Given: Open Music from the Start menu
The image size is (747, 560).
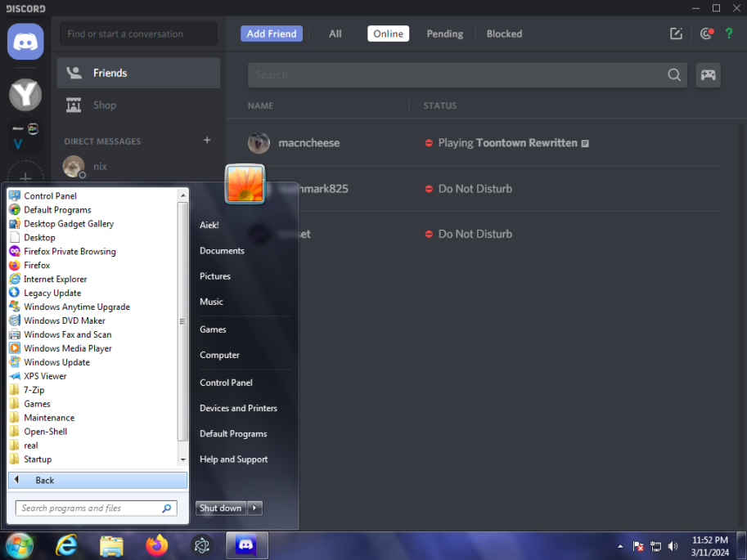Looking at the screenshot, I should [x=211, y=302].
